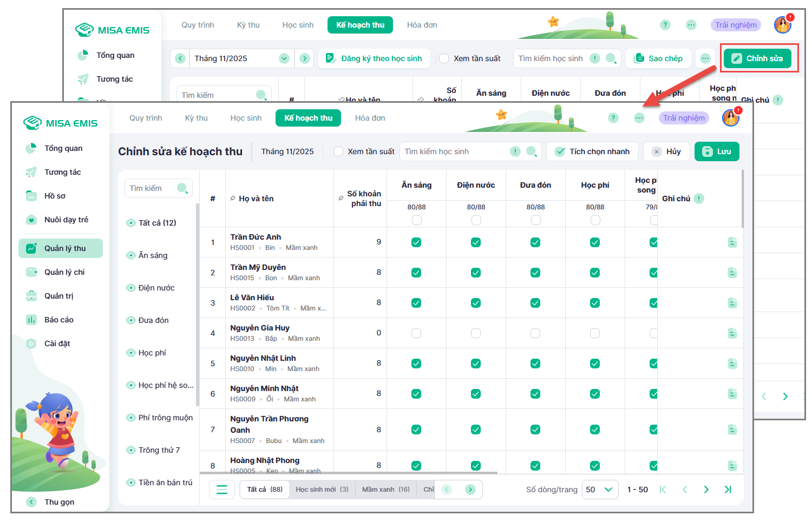812x522 pixels.
Task: Open the three-dot more options icon
Action: [x=639, y=118]
